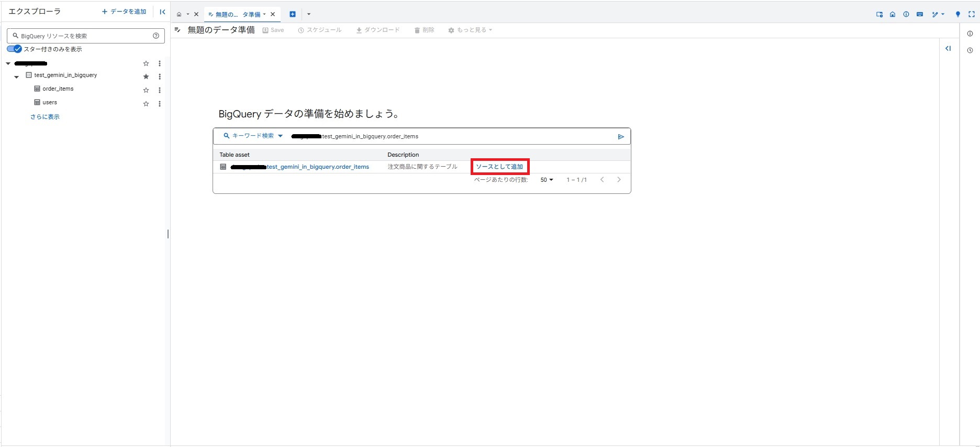Select the users table in explorer

[x=50, y=103]
